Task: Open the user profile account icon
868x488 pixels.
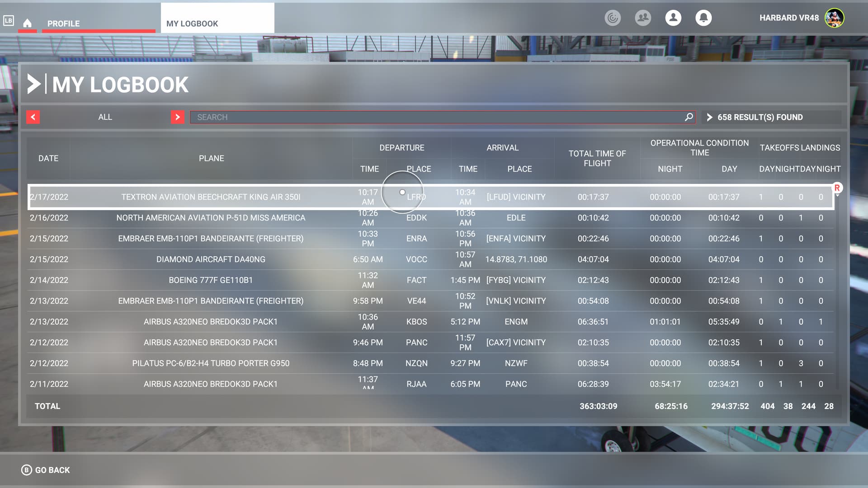Action: click(673, 18)
